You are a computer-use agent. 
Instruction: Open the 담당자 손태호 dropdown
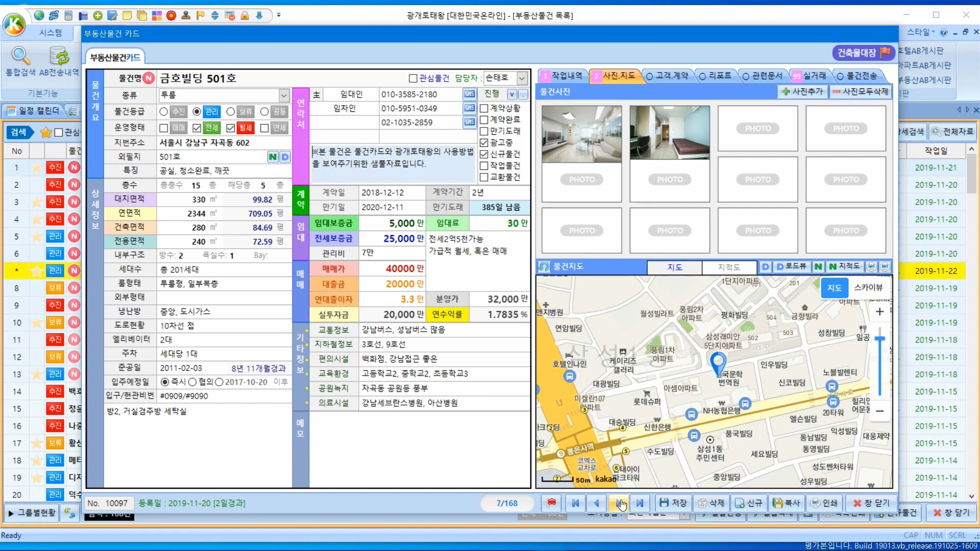click(522, 78)
